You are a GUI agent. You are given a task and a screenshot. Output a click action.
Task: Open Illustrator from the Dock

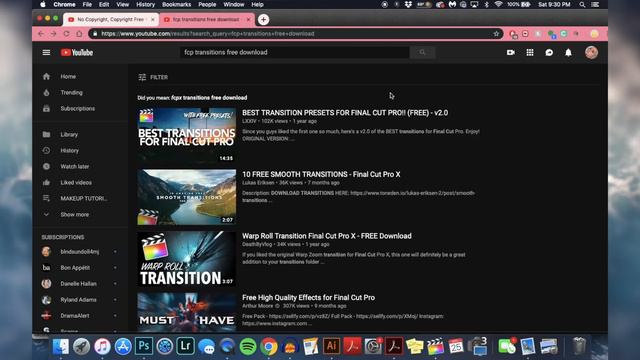pos(331,346)
